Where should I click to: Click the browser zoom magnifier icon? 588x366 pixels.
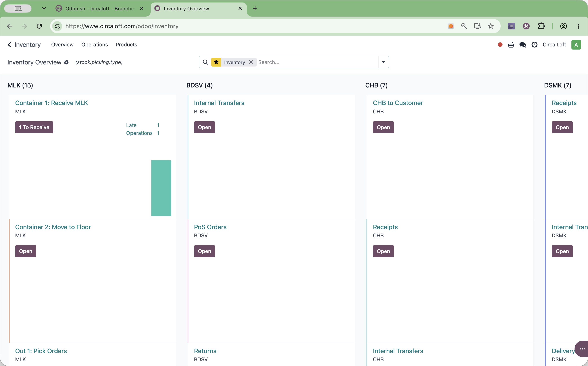[x=464, y=26]
